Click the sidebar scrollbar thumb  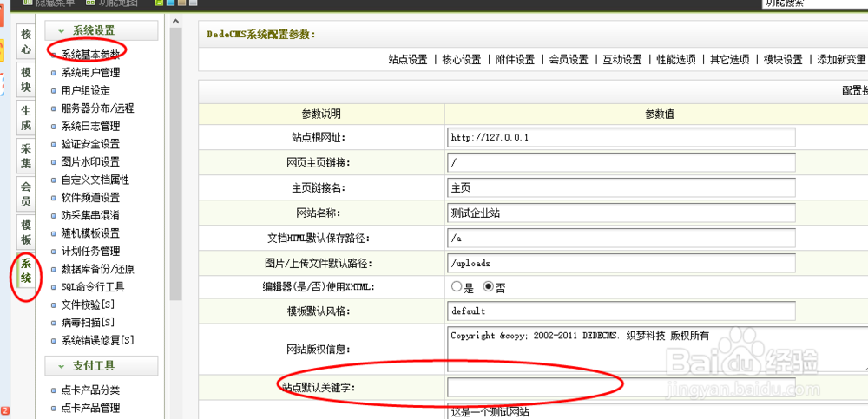[x=176, y=164]
